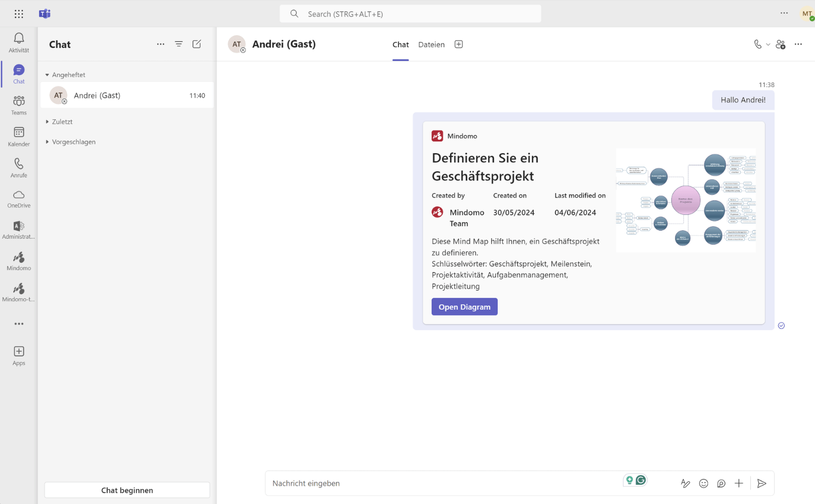Screen dimensions: 815x504
Task: Switch to the Dateien tab
Action: click(x=431, y=45)
